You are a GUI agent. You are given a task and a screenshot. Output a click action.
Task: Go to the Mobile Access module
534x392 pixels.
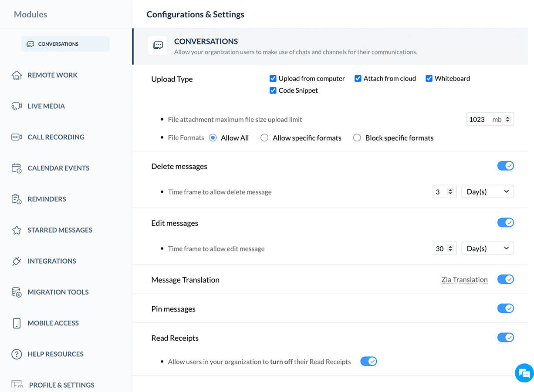[x=53, y=323]
